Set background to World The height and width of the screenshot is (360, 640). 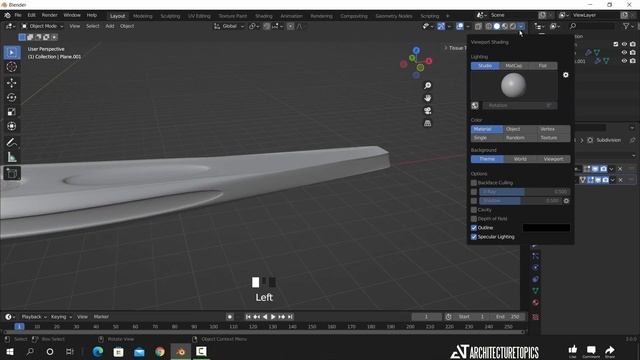tap(520, 159)
